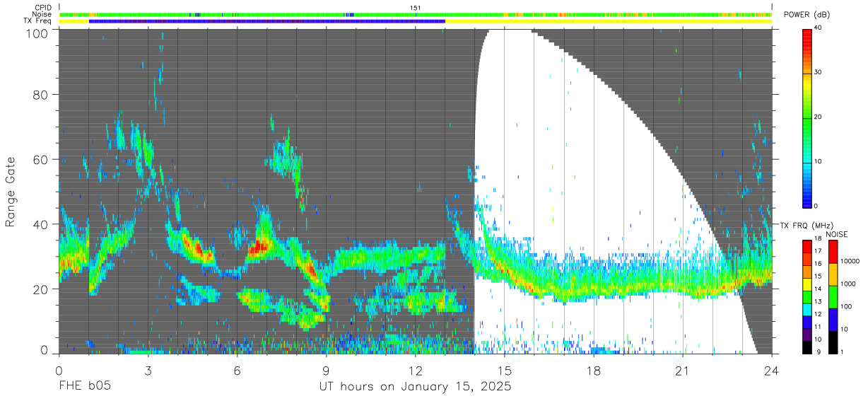The width and height of the screenshot is (868, 401).
Task: Click the POWER (dB) colorbar legend
Action: coord(808,117)
